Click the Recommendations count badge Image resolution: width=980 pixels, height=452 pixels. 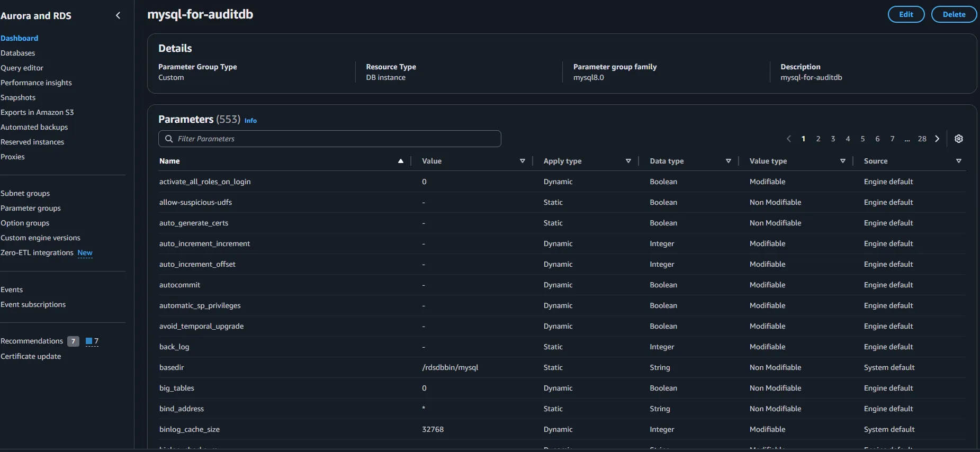point(73,341)
